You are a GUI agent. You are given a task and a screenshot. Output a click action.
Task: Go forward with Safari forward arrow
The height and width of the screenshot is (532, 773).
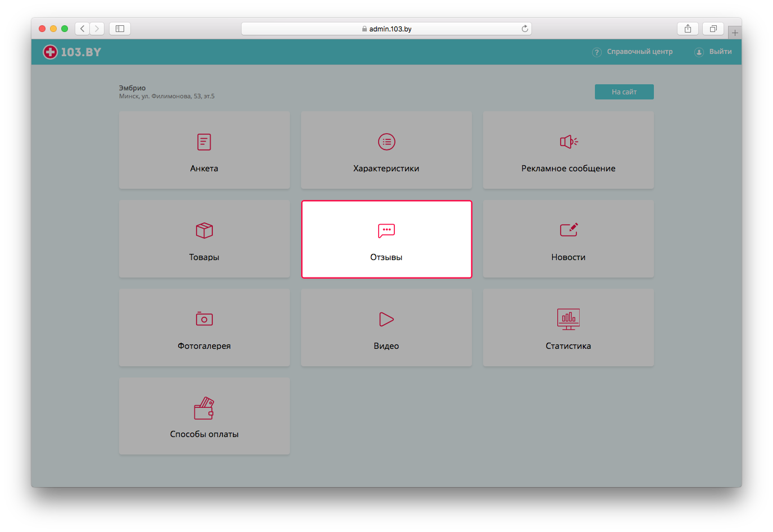coord(97,29)
